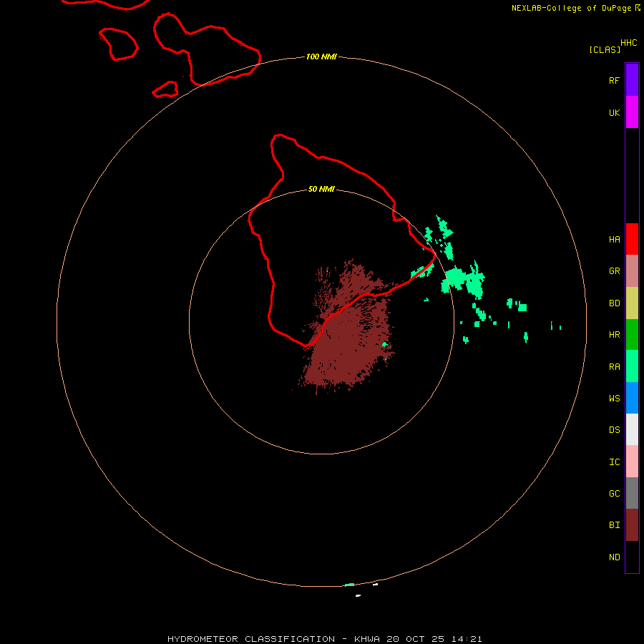Click the WS blue legend swatch
This screenshot has width=644, height=644.
point(632,398)
